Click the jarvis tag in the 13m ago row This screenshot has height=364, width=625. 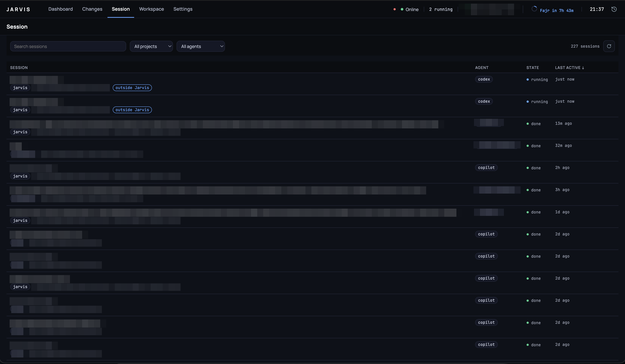pos(20,132)
